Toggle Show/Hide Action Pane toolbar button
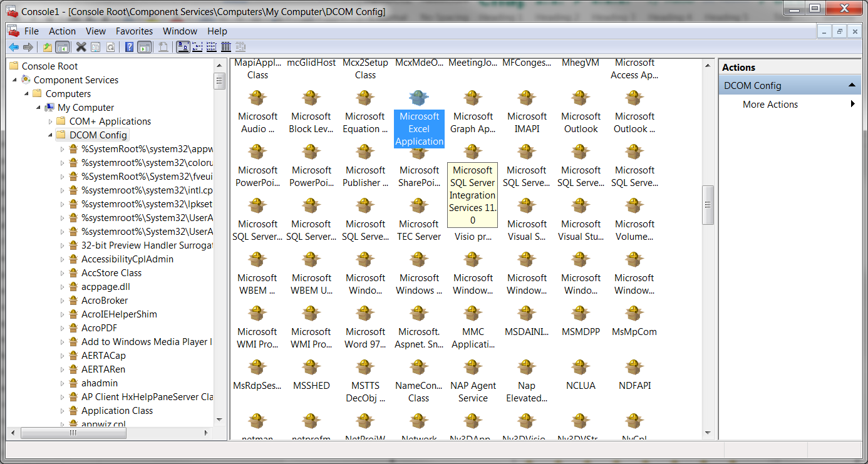868x464 pixels. tap(143, 47)
